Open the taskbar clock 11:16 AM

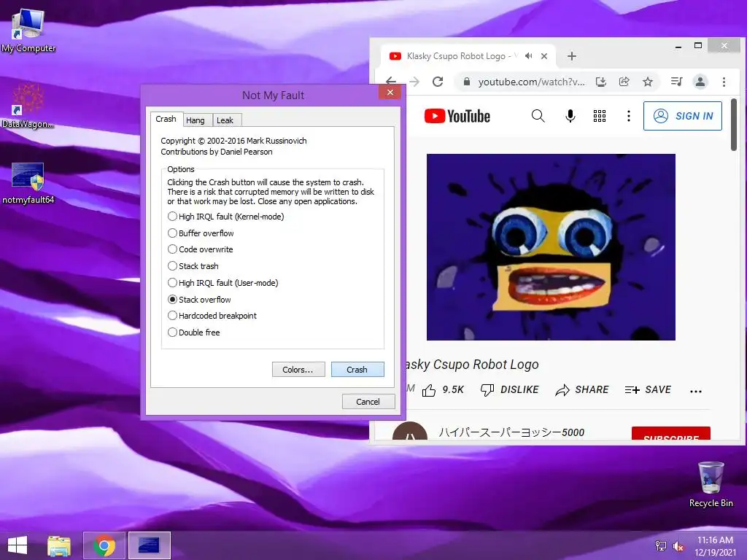pos(715,546)
